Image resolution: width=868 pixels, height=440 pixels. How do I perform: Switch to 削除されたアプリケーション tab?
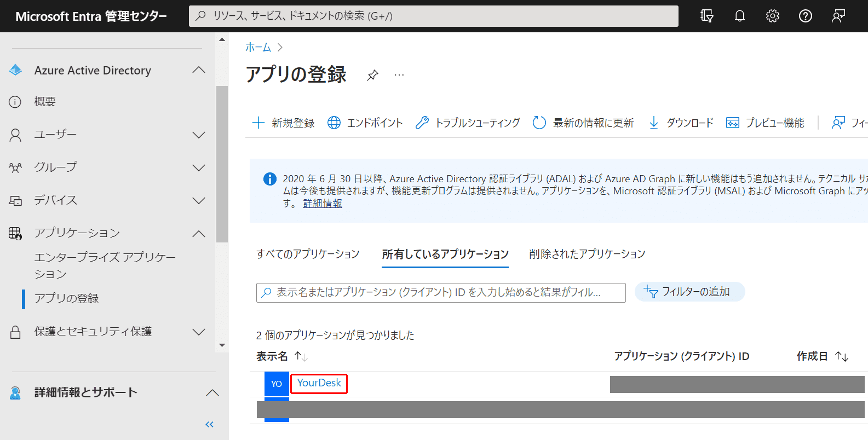(x=587, y=254)
